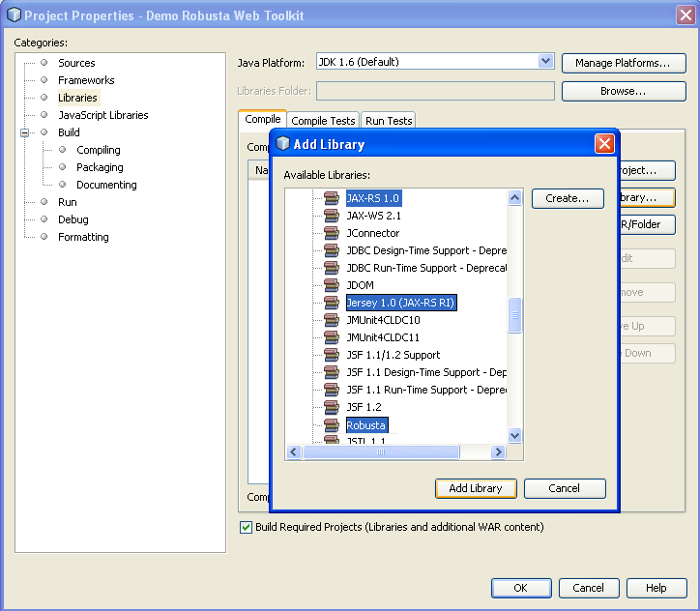Switch to the Compile Tests tab
This screenshot has height=611, width=700.
click(x=323, y=121)
